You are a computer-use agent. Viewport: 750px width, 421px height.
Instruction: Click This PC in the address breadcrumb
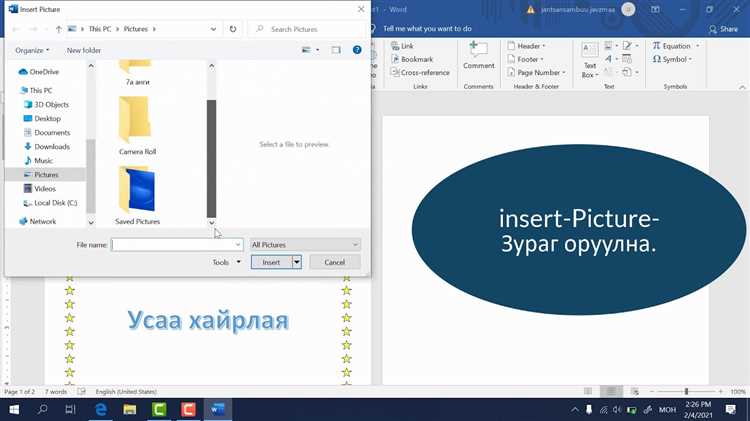(x=100, y=29)
